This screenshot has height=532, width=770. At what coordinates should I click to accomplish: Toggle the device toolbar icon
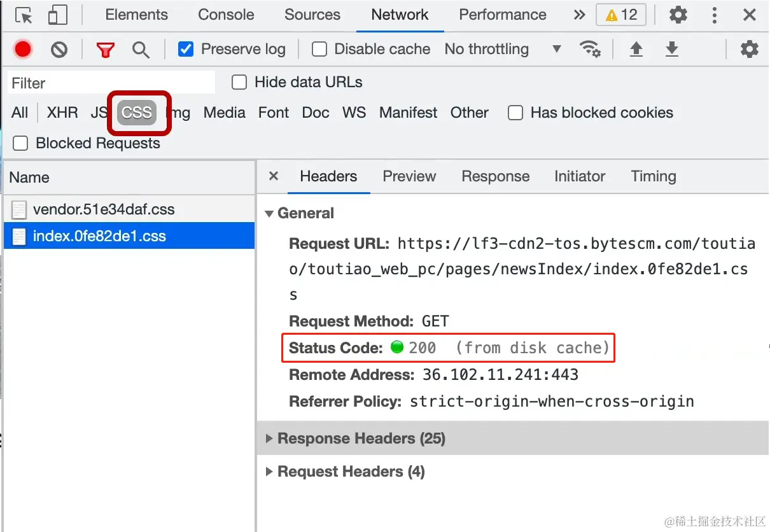pos(58,15)
